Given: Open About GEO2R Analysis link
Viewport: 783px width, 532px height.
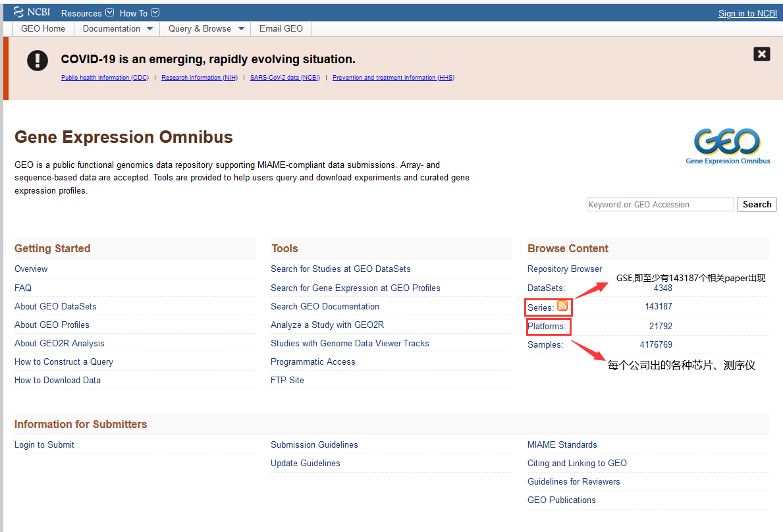Looking at the screenshot, I should [x=59, y=343].
